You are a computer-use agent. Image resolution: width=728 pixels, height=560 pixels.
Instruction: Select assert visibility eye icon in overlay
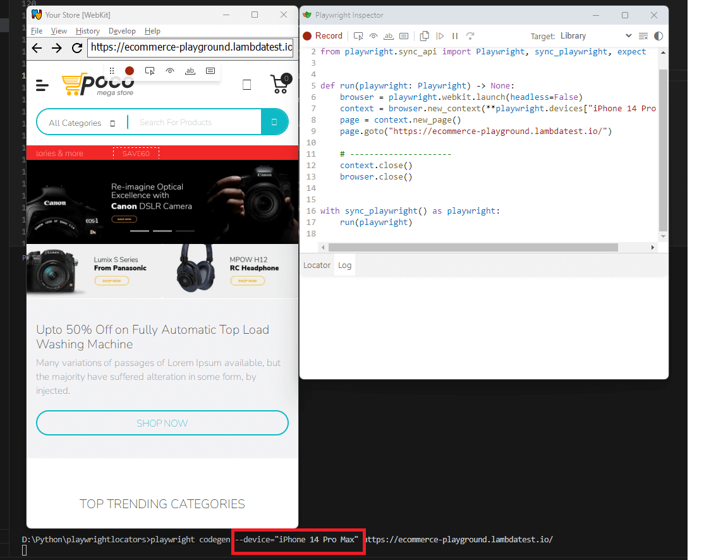pos(170,71)
